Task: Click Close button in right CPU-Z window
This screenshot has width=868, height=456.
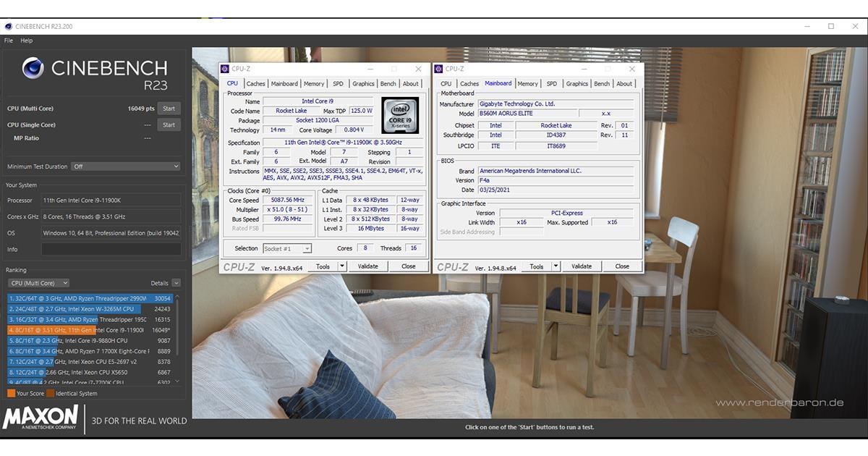Action: point(622,266)
